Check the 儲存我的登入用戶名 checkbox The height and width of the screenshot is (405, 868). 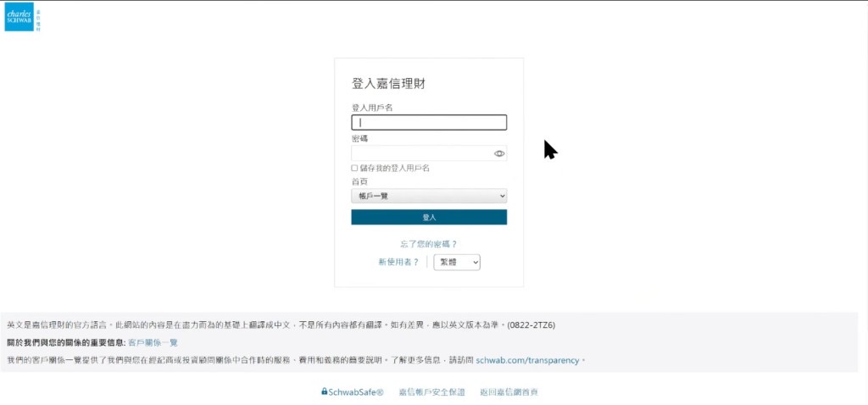[354, 169]
